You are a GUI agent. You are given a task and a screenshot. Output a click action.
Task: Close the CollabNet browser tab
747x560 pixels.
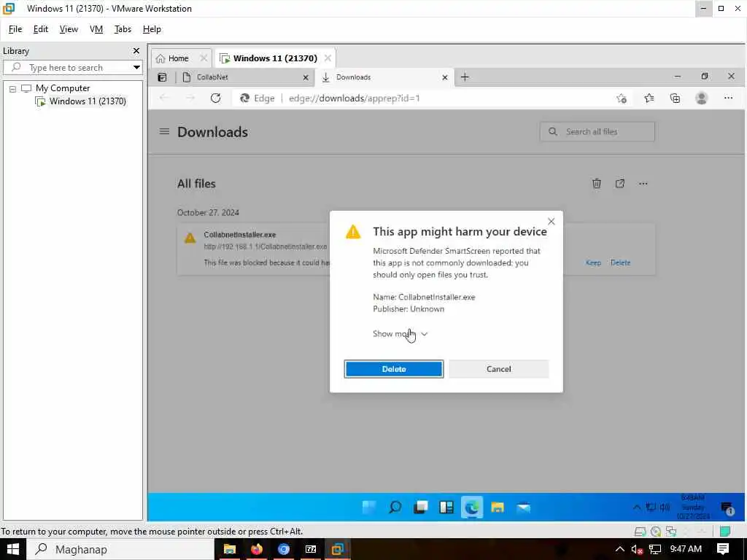pyautogui.click(x=306, y=77)
